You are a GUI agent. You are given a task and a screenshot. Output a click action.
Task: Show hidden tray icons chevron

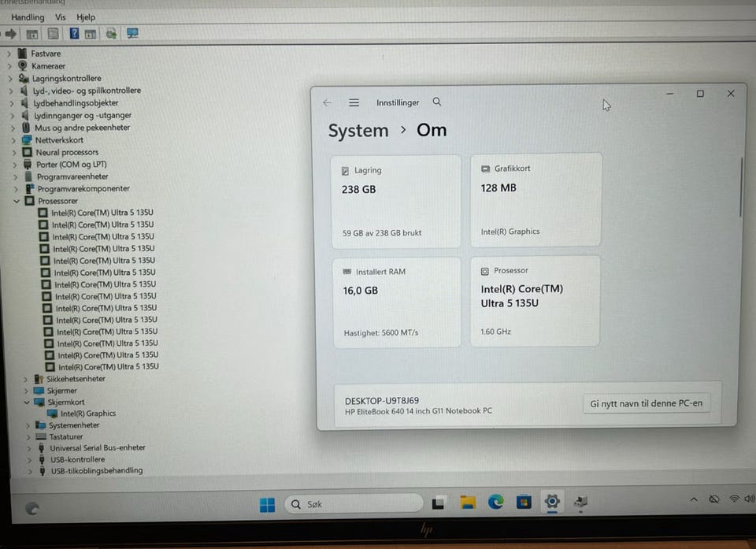coord(694,500)
